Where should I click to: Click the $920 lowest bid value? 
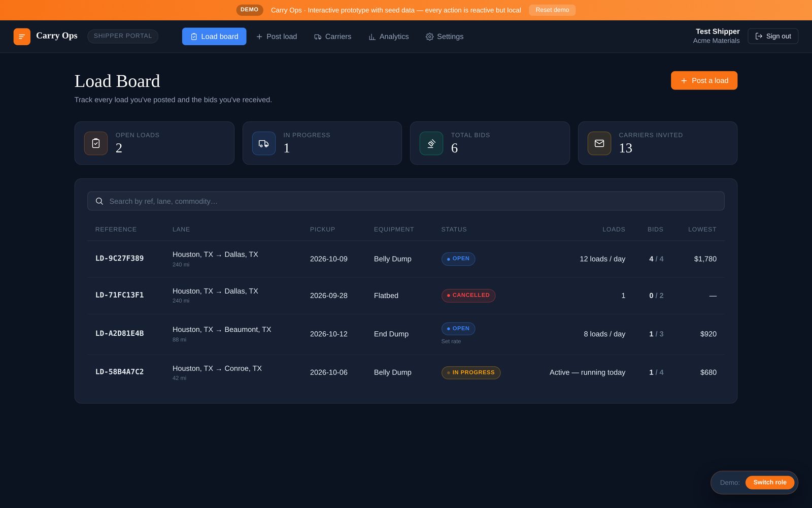pos(708,334)
